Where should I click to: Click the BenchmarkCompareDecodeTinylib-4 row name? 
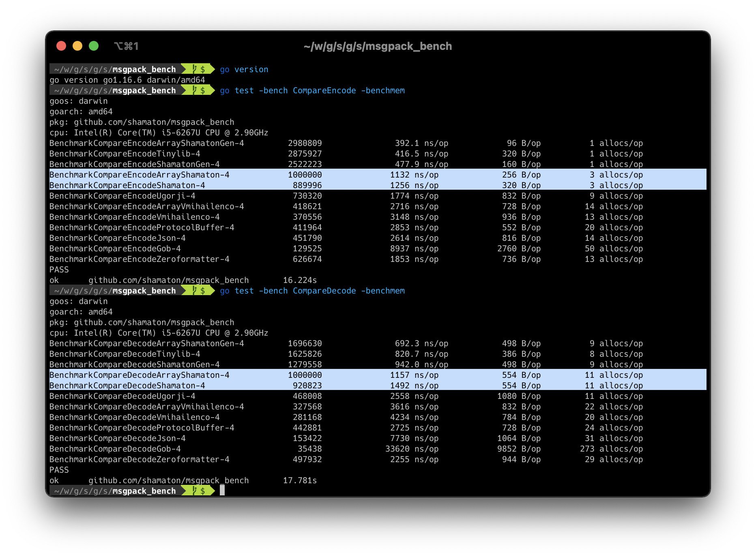[x=125, y=354]
